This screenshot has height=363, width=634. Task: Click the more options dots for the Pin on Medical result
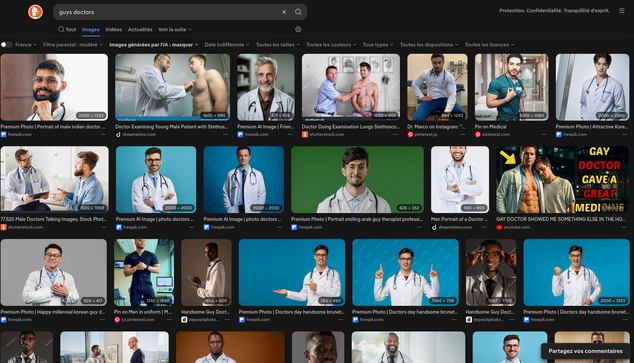(x=544, y=134)
